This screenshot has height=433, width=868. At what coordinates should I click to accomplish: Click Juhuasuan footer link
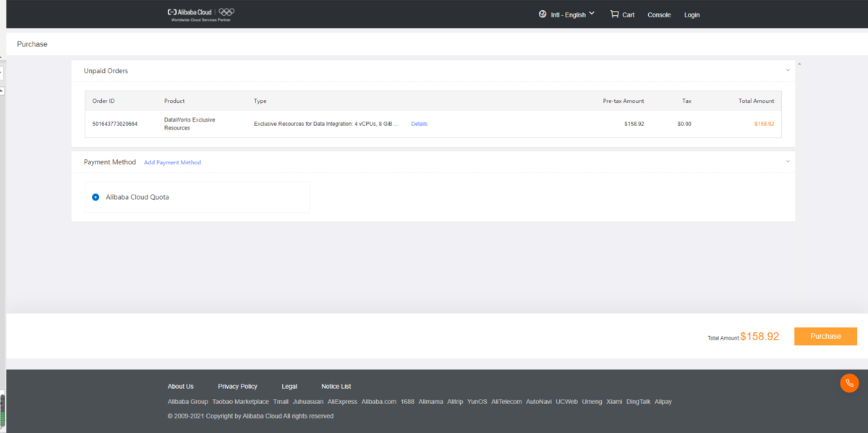tap(308, 401)
